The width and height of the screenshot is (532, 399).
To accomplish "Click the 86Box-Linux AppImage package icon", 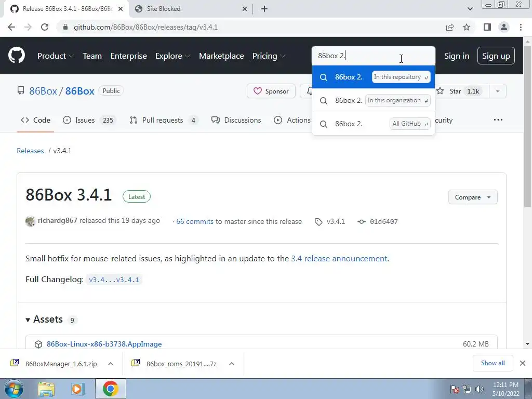I will (38, 344).
